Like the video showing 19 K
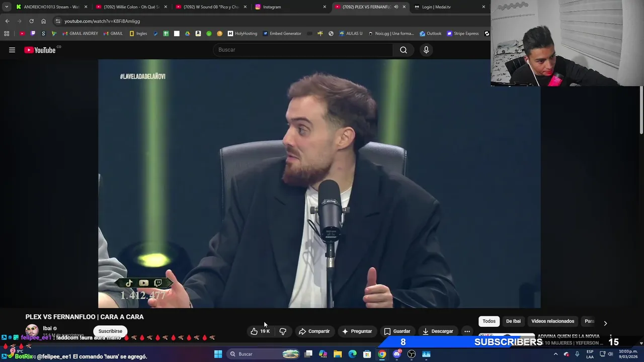The image size is (644, 362). click(x=260, y=331)
